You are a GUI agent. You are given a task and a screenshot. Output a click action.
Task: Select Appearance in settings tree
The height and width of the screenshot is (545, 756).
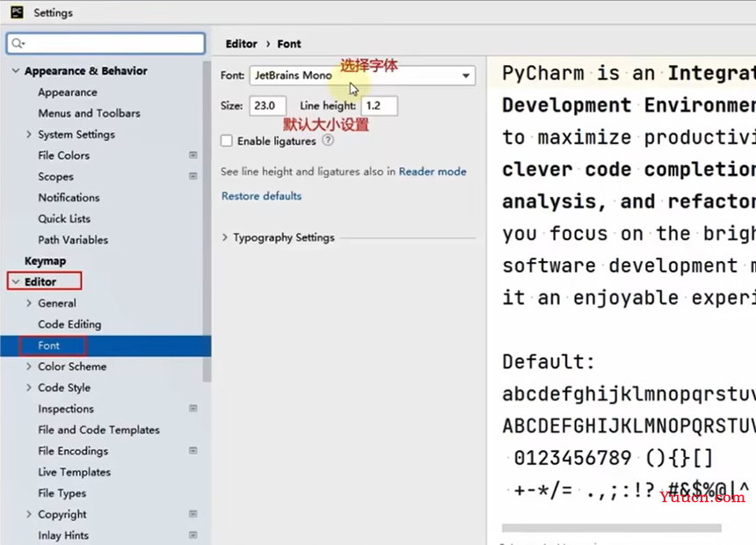point(68,92)
